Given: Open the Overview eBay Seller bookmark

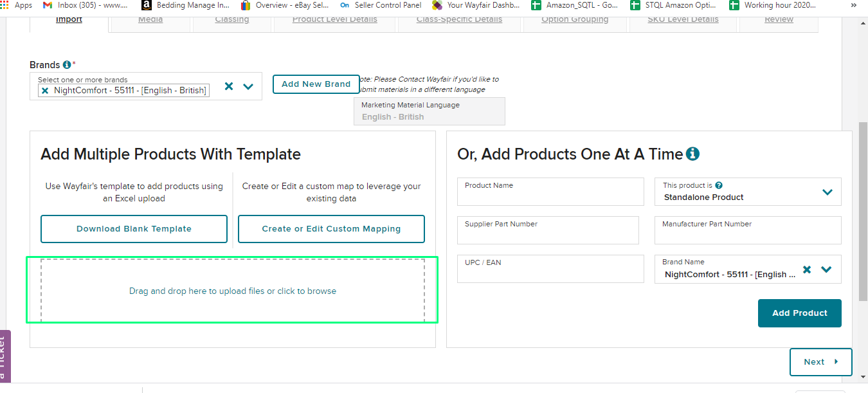Looking at the screenshot, I should [285, 5].
